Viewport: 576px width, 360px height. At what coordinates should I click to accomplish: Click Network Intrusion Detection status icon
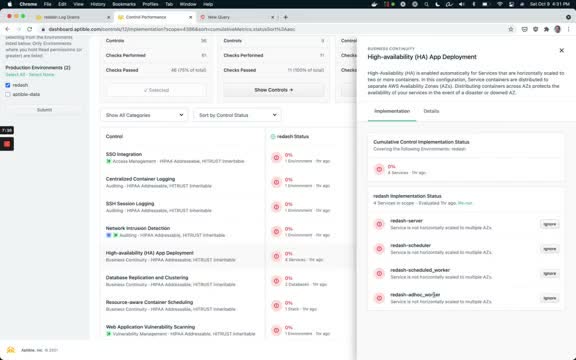tap(276, 231)
